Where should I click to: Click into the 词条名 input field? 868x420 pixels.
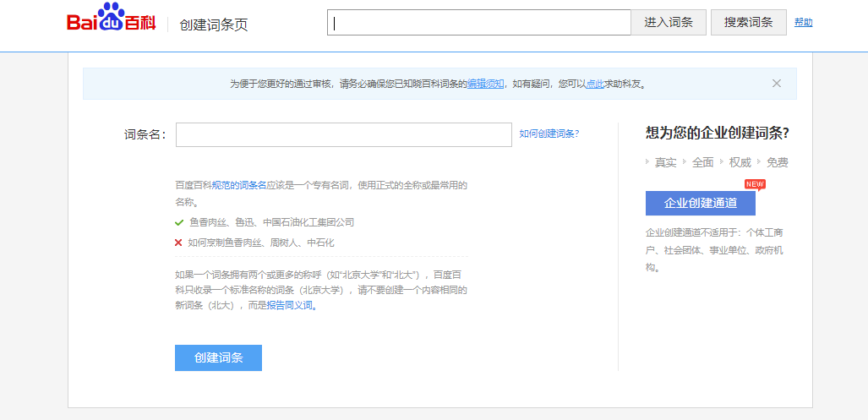tap(344, 134)
